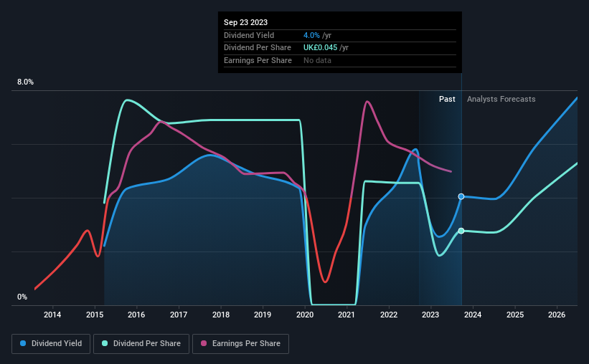589x364 pixels.
Task: Select the blue Dividend Yield data point marker
Action: coord(461,196)
